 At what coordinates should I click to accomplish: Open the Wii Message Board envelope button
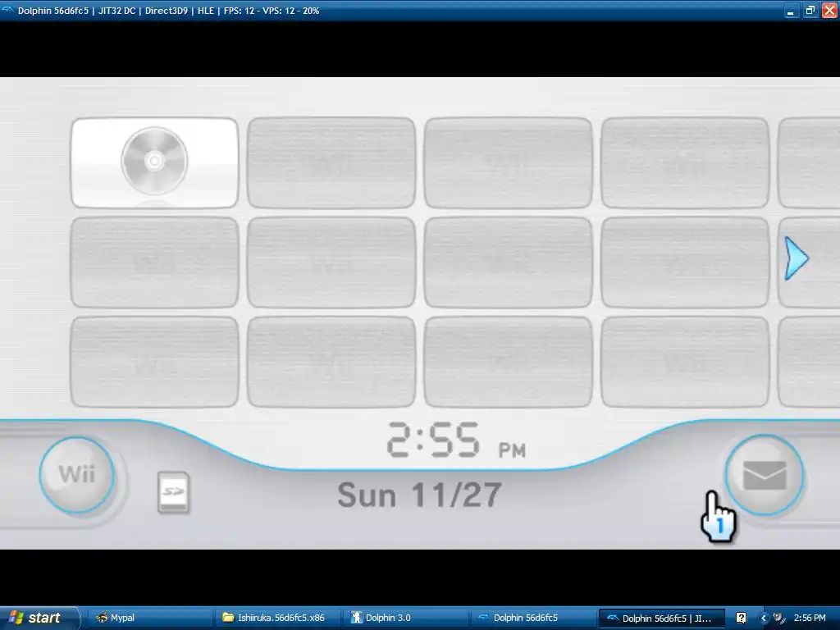(764, 475)
